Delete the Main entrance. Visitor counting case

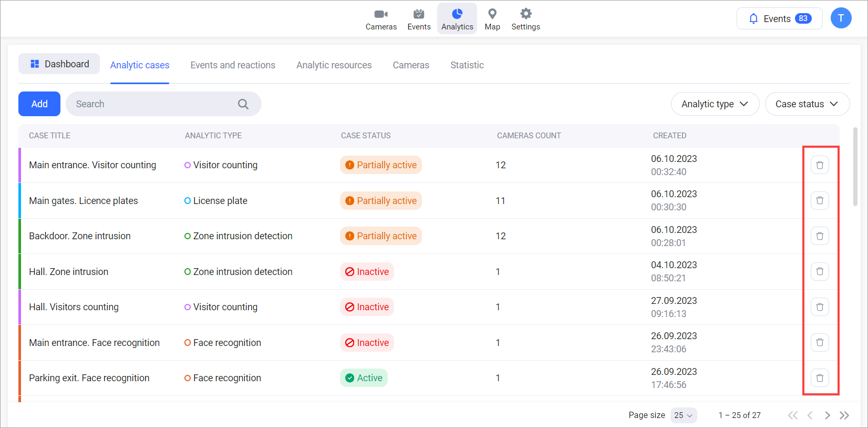point(819,165)
